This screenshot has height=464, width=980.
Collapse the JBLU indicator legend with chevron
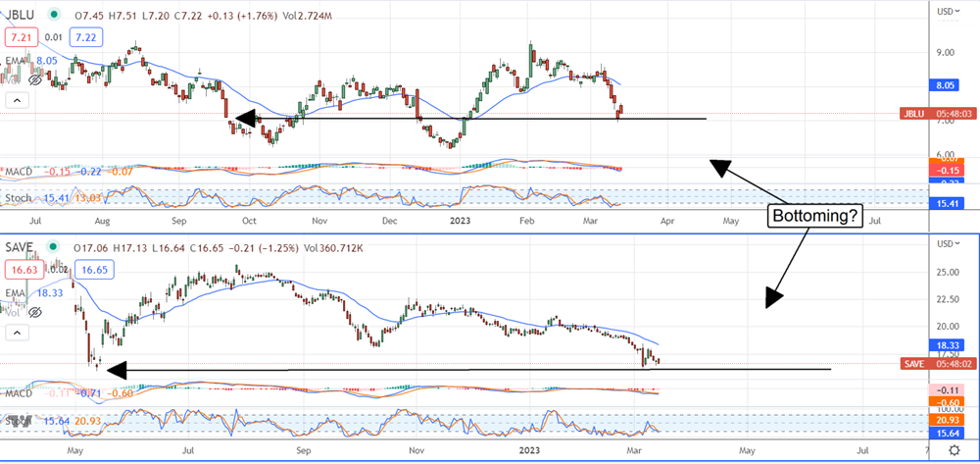pyautogui.click(x=15, y=100)
